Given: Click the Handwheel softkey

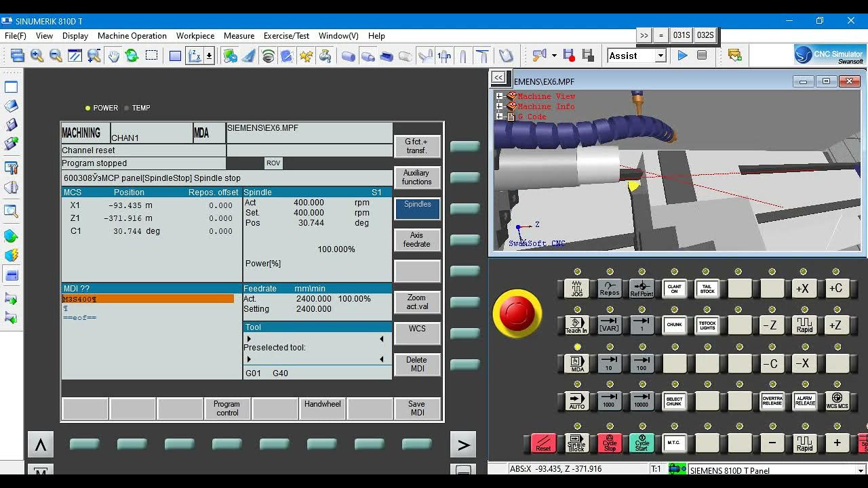Looking at the screenshot, I should click(x=322, y=409).
